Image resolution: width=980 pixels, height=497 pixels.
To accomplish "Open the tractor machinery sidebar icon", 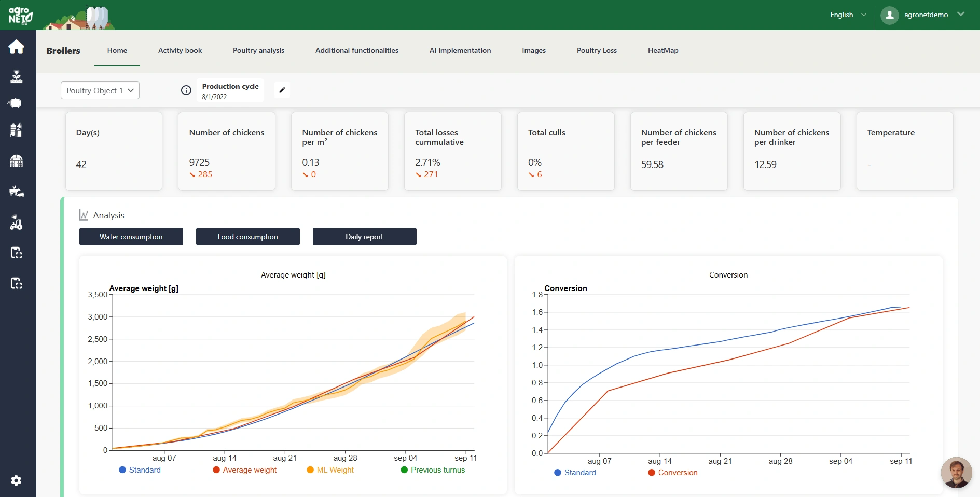I will pos(16,223).
